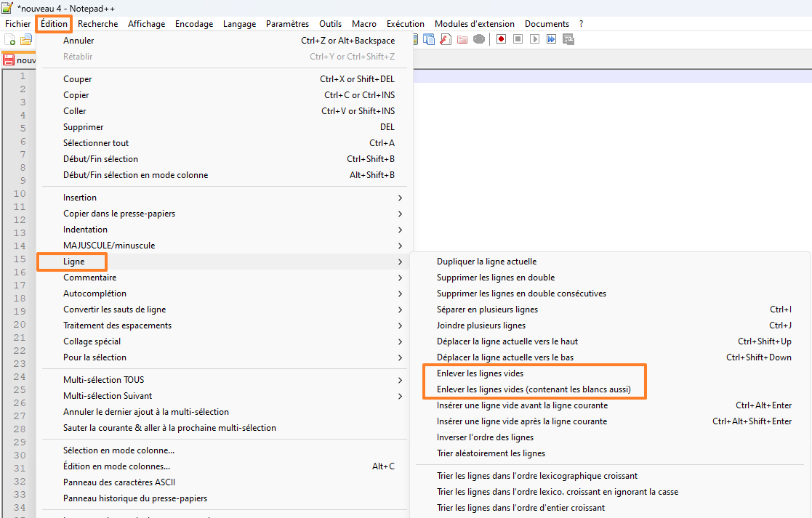
Task: Expand the Indentation submenu
Action: coord(89,229)
